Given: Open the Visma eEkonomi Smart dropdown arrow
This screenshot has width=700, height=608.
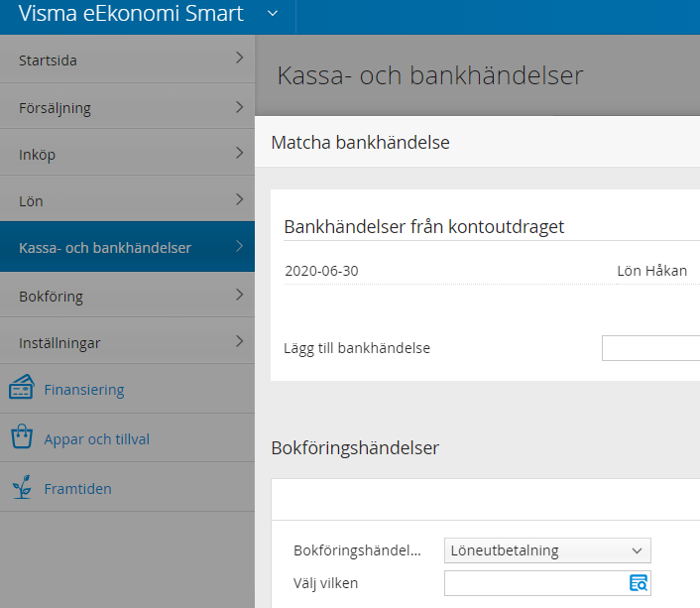Looking at the screenshot, I should [x=273, y=14].
